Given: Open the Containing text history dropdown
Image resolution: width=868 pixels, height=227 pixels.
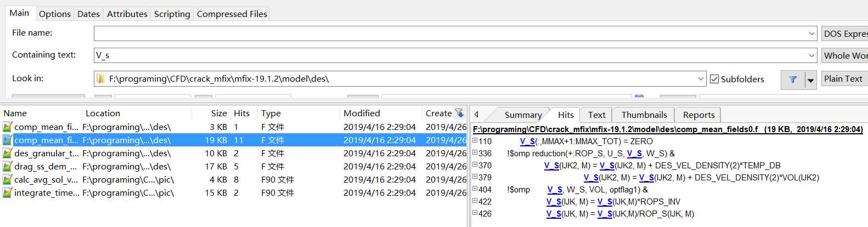Looking at the screenshot, I should [811, 55].
